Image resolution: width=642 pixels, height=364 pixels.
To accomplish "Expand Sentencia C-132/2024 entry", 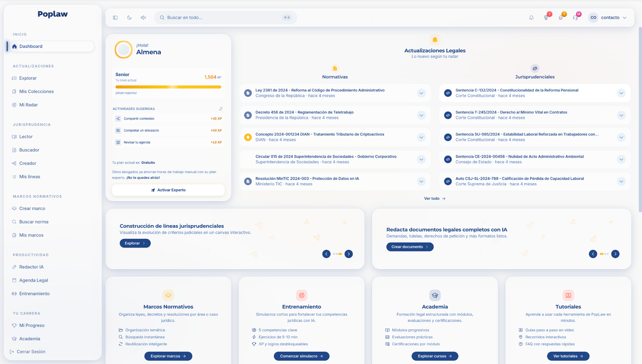I will point(621,93).
